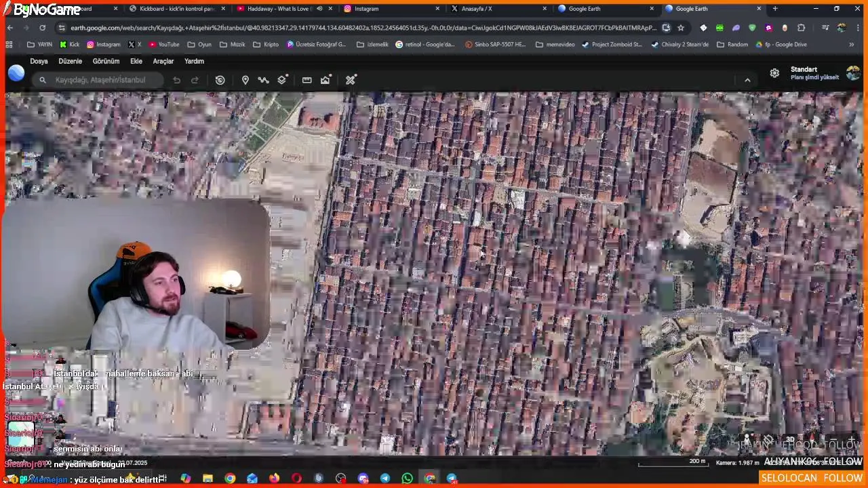Open WhatsApp from the taskbar
Viewport: 868px width, 488px height.
(x=407, y=479)
